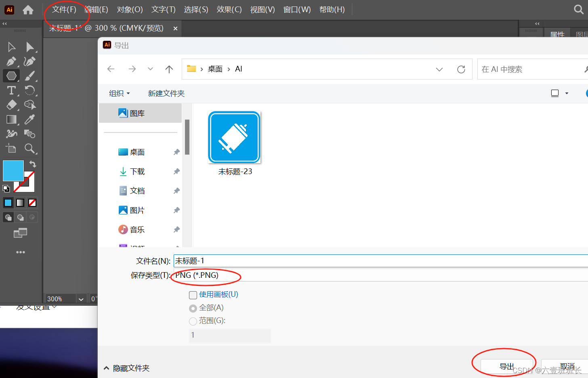Select the 未标题-23 file thumbnail
Screen dimensions: 588x378
click(234, 137)
